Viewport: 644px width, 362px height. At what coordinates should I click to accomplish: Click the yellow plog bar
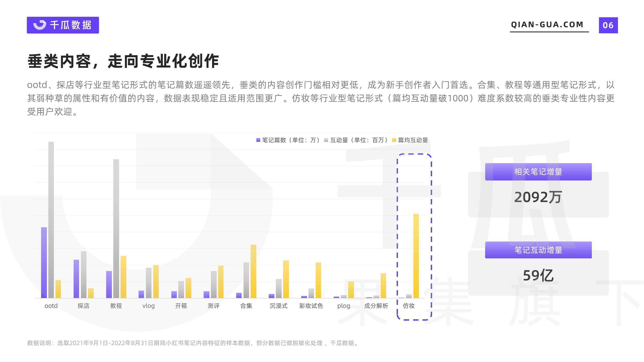(351, 290)
